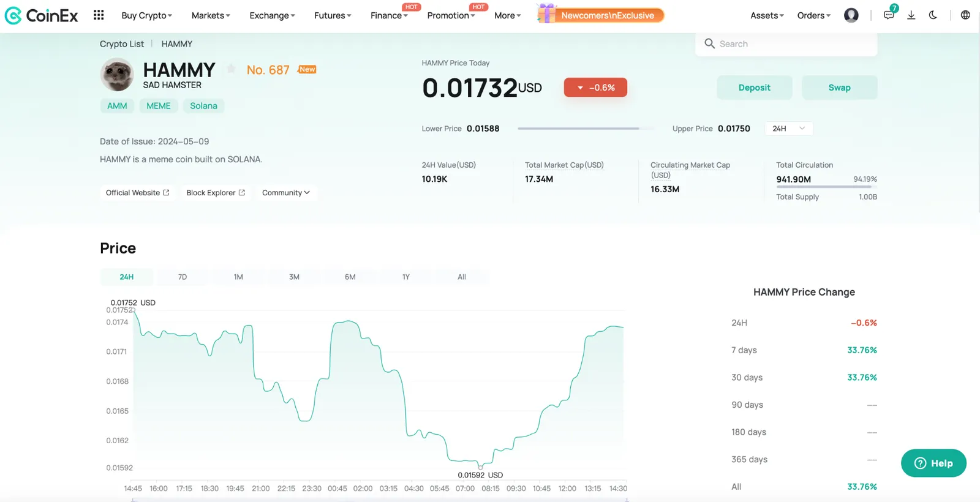Click the AMM tag
This screenshot has width=980, height=502.
pyautogui.click(x=117, y=106)
